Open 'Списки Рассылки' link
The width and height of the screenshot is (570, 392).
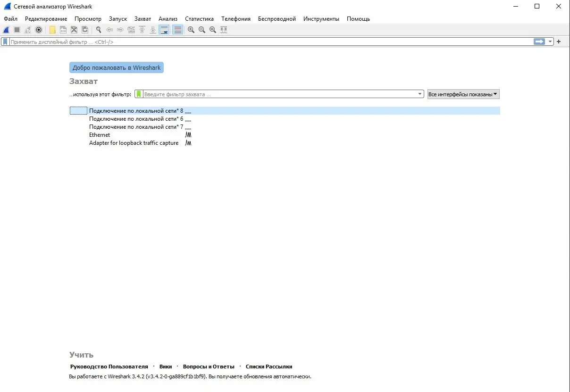(269, 367)
